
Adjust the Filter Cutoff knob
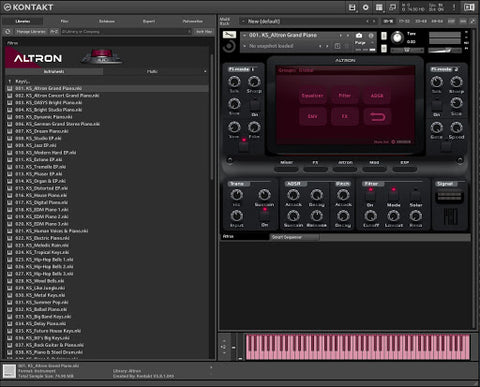(370, 216)
